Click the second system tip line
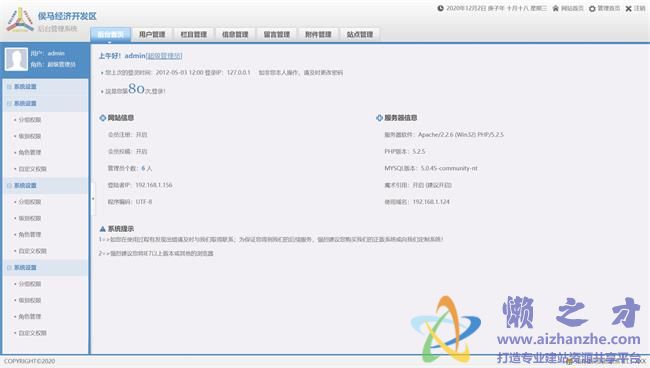 pyautogui.click(x=156, y=253)
